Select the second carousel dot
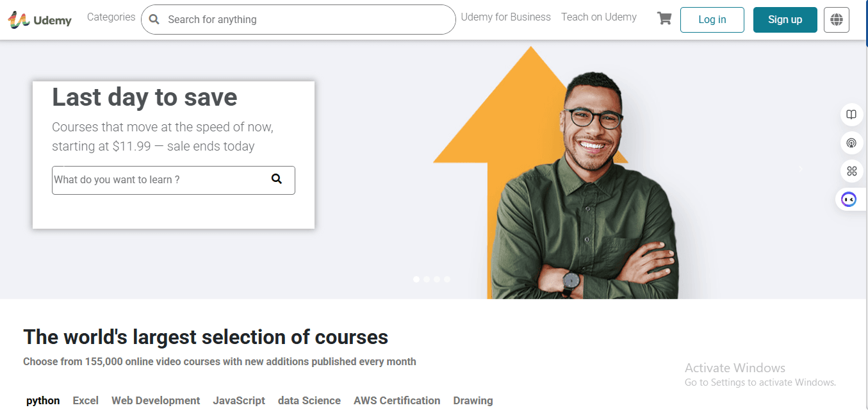 coord(426,279)
